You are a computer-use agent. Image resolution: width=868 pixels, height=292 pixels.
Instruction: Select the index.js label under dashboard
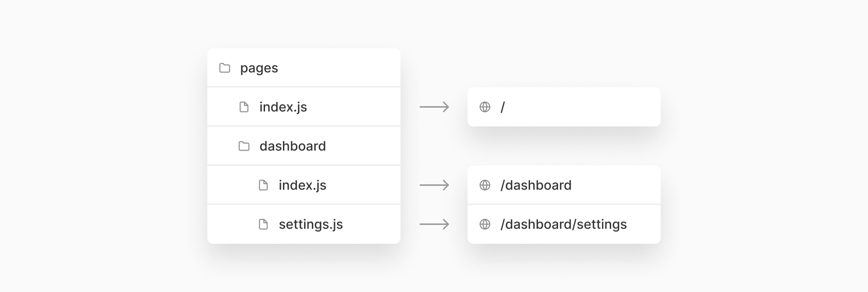pyautogui.click(x=303, y=185)
